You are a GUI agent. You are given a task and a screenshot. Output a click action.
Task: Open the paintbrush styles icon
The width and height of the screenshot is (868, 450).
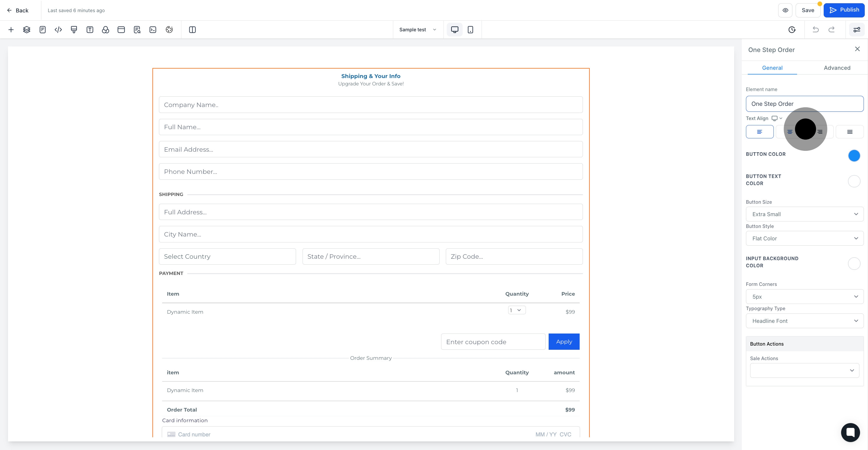coord(74,30)
